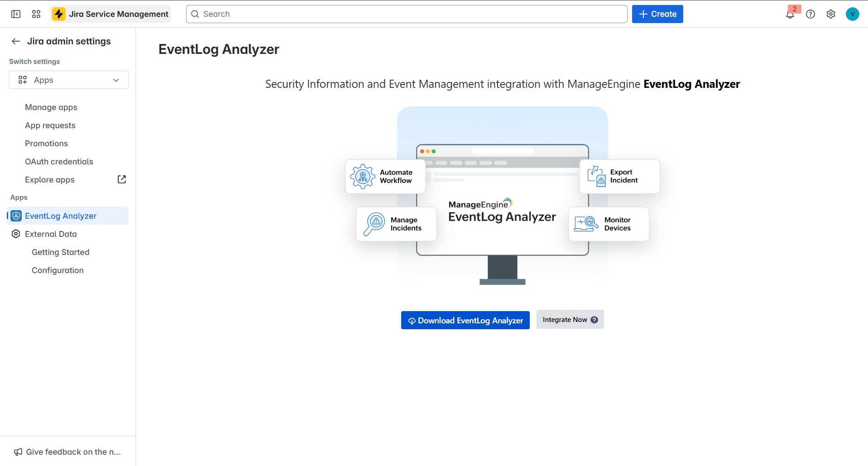Click the External Data hexagon icon
The height and width of the screenshot is (466, 868).
(x=16, y=234)
